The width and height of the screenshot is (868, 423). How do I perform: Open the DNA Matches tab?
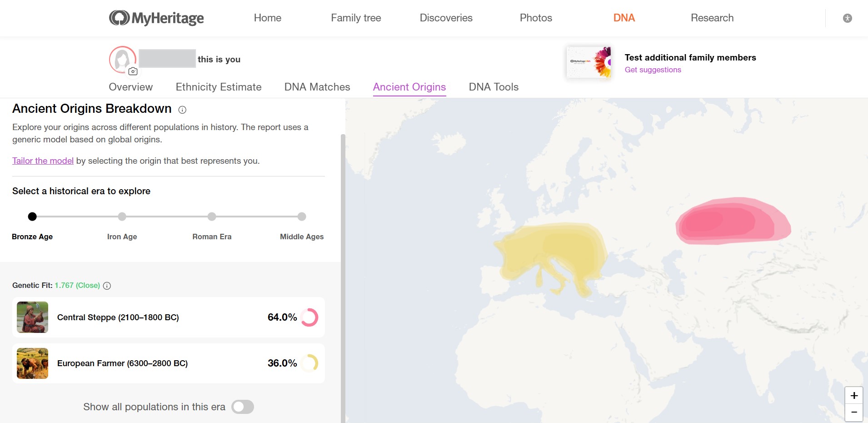coord(317,87)
